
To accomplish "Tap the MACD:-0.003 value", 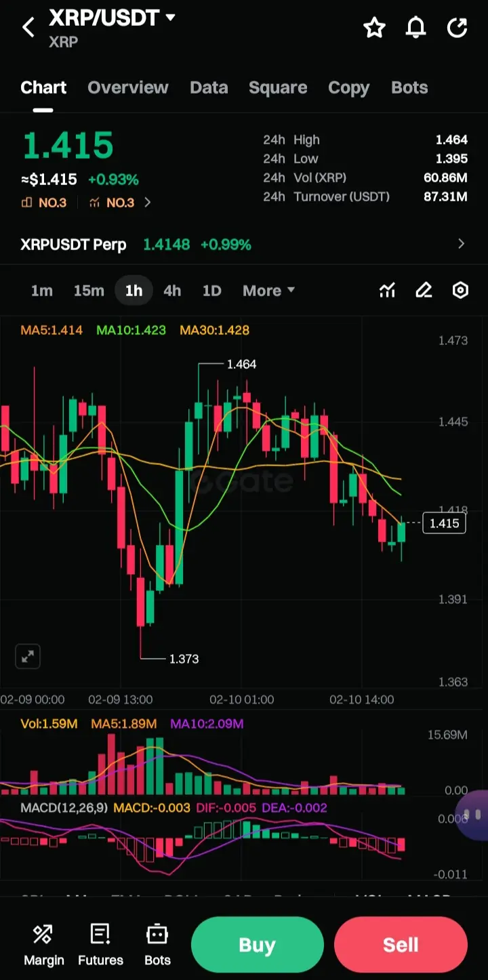I will [x=152, y=808].
